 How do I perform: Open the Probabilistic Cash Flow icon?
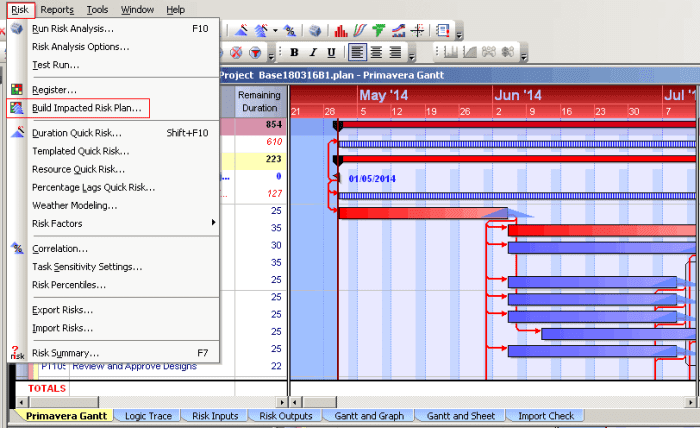(398, 30)
